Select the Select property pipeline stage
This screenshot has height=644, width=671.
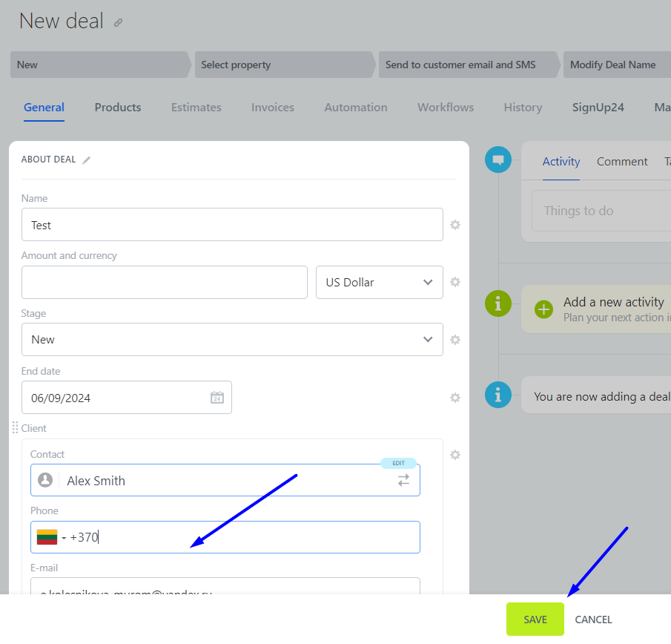tap(282, 65)
